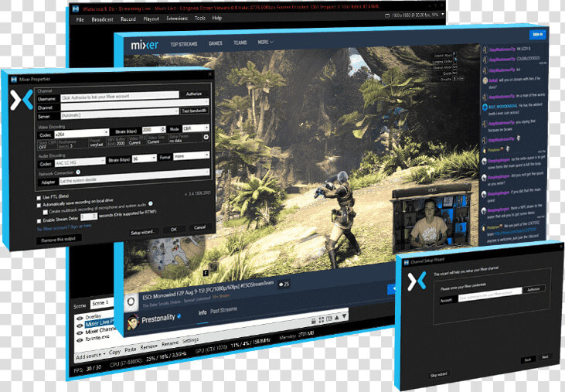Open the audio Bitrate dropdown showing 96
This screenshot has height=392, width=565.
[x=144, y=159]
